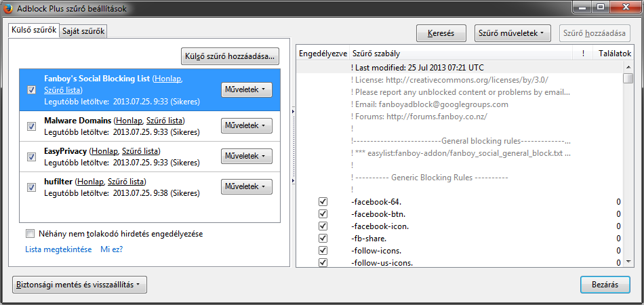Open Szűrő lista link of Fanboy's list
Image resolution: width=644 pixels, height=305 pixels.
[x=63, y=90]
